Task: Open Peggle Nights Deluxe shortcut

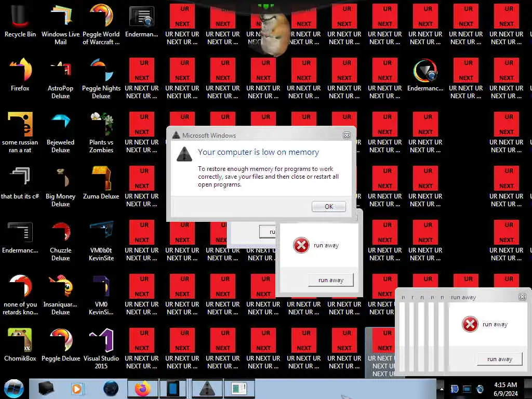Action: [101, 79]
